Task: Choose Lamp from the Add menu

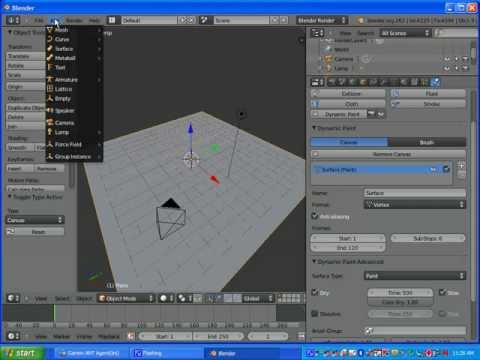Action: [x=74, y=132]
